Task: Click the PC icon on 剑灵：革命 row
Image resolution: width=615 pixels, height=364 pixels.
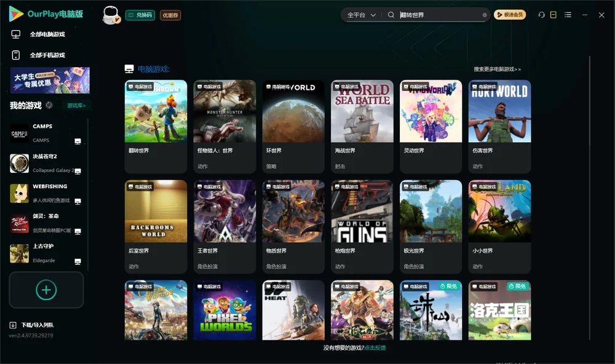Action: coord(77,231)
